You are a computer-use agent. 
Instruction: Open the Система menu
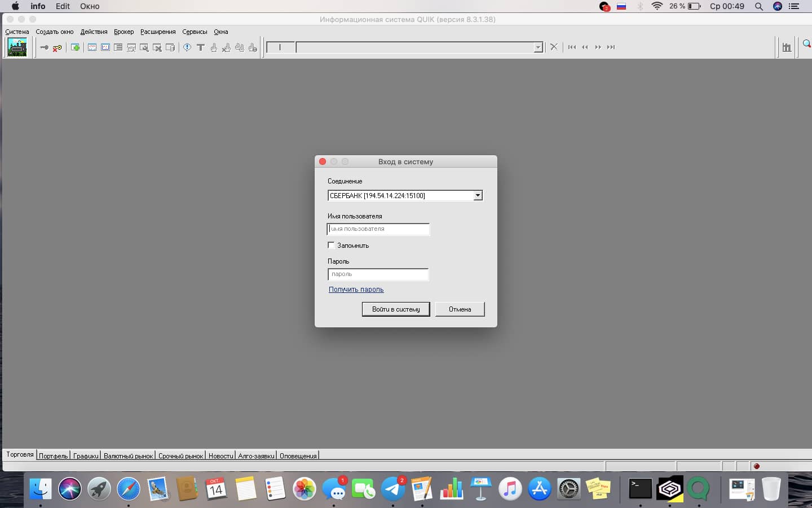pos(17,32)
